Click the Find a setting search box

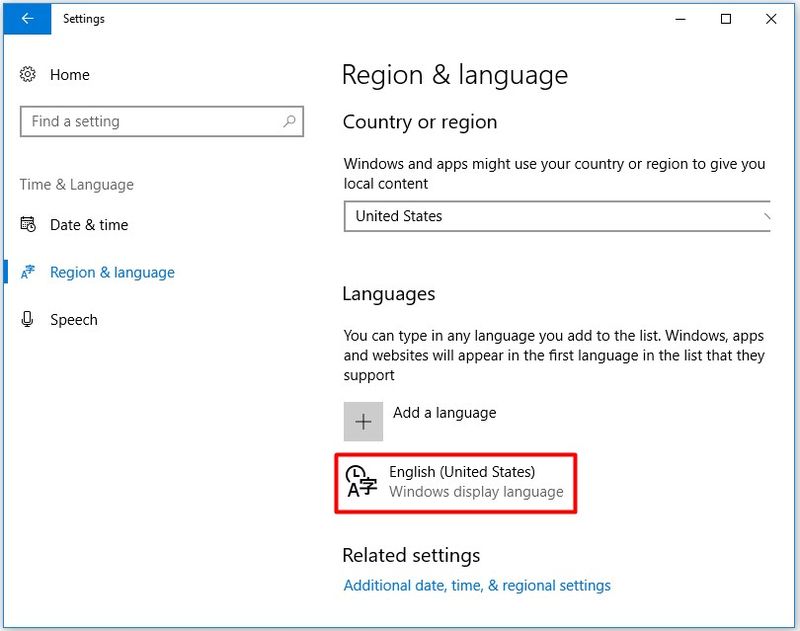[162, 121]
